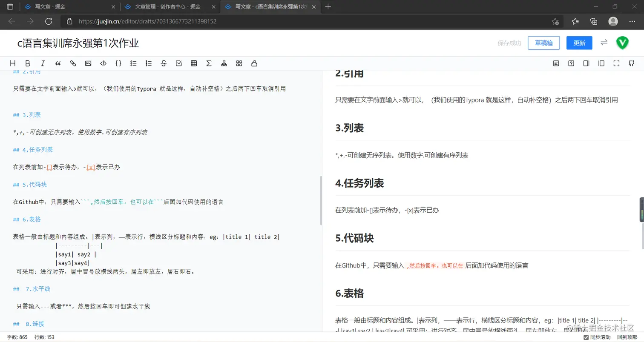Click the "## 6.表格" line in the editor
The width and height of the screenshot is (644, 342).
pos(27,219)
